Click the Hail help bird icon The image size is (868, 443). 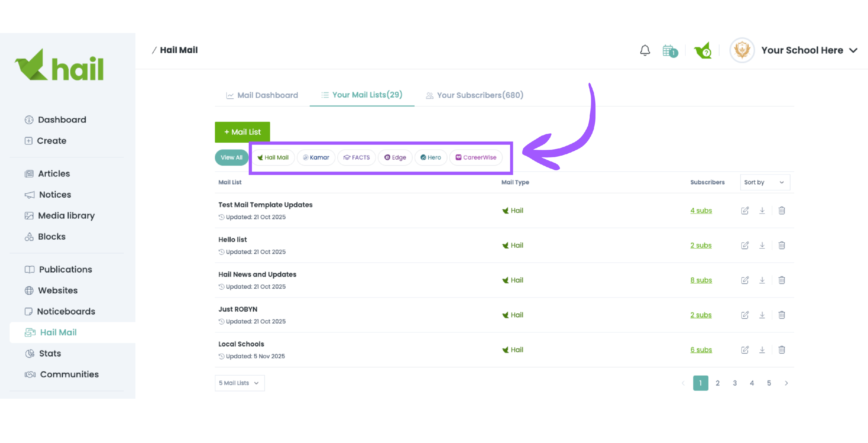click(703, 51)
